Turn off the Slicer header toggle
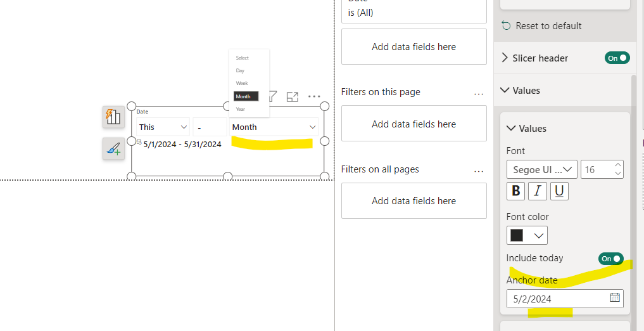 tap(617, 58)
